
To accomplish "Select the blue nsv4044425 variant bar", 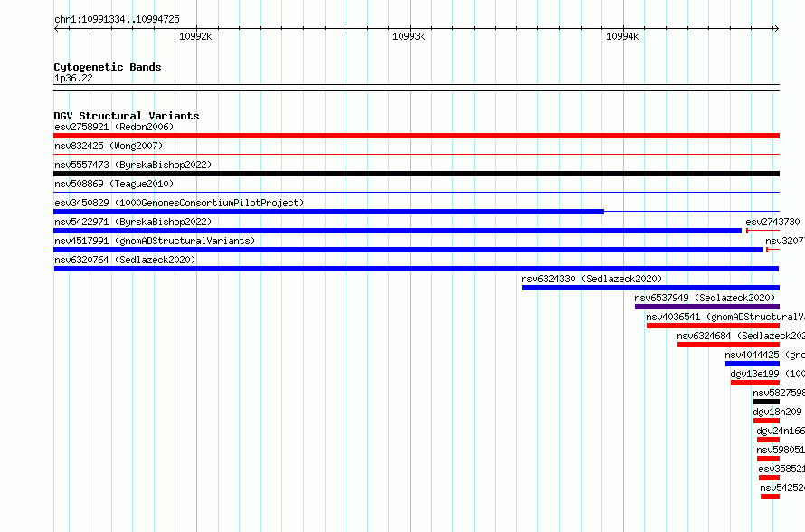I will (753, 364).
